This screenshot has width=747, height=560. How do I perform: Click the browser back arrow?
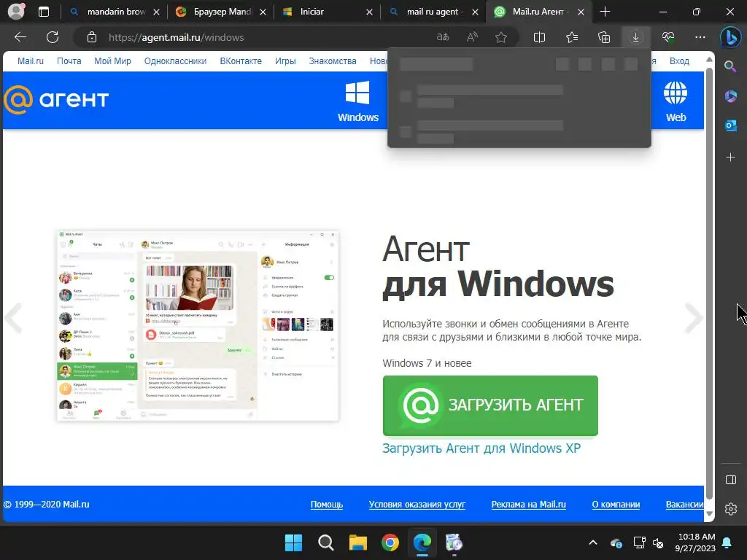(20, 37)
